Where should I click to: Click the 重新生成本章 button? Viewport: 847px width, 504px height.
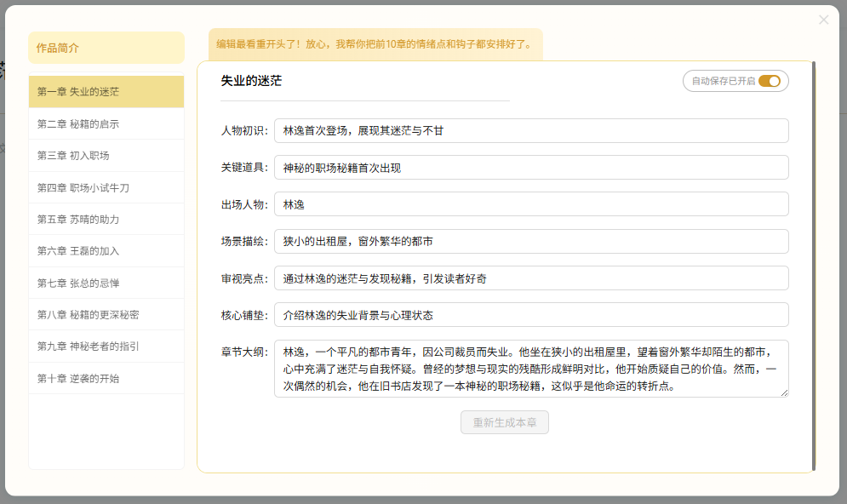505,422
